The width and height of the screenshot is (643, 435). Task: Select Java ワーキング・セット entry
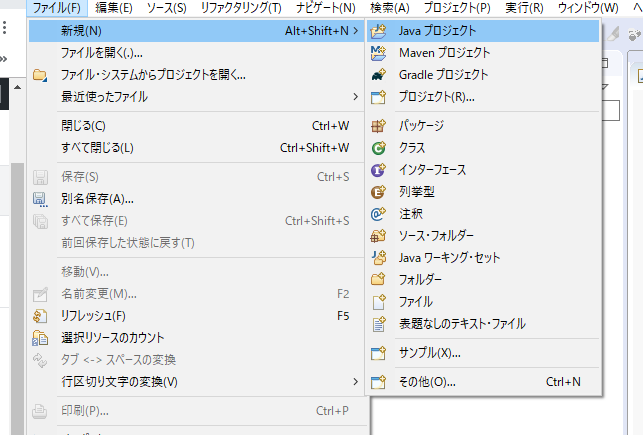[x=449, y=258]
